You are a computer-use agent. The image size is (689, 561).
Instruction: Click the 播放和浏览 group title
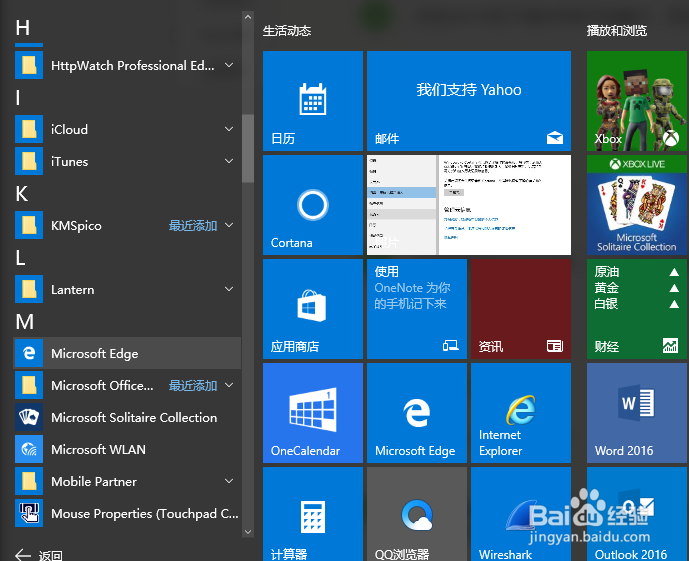click(x=617, y=31)
